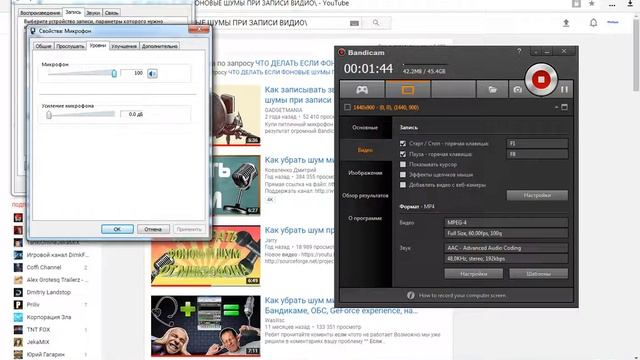Open Dmitry Landstop channel icon

click(18, 292)
